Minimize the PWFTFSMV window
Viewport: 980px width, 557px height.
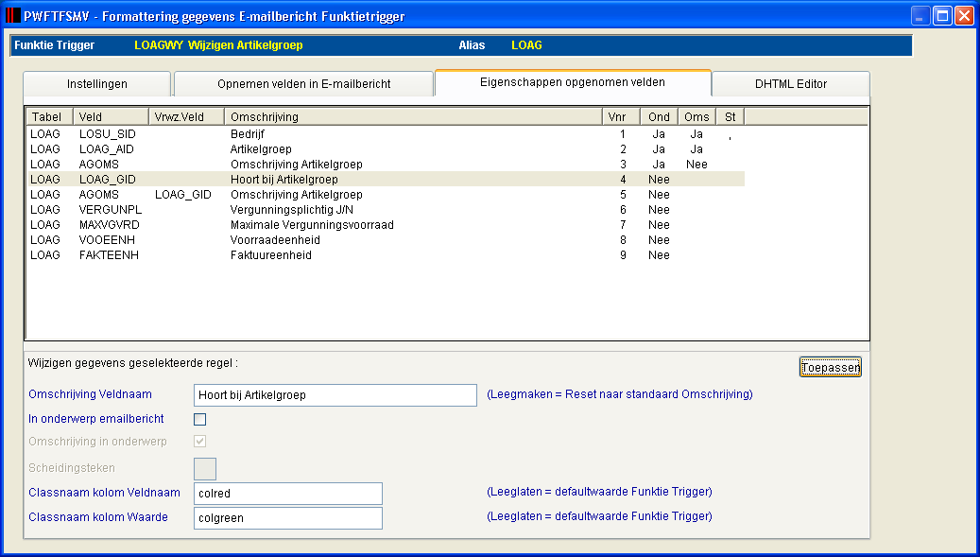pyautogui.click(x=920, y=16)
